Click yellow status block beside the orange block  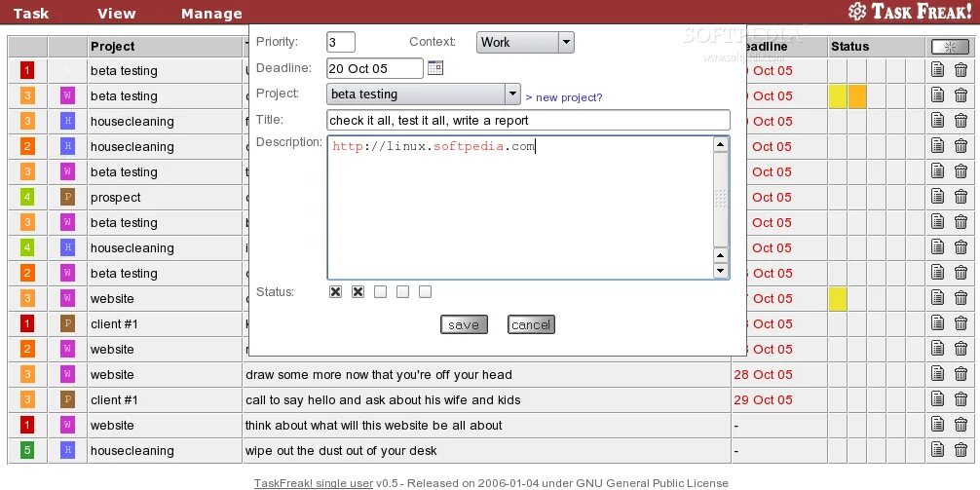tap(838, 96)
